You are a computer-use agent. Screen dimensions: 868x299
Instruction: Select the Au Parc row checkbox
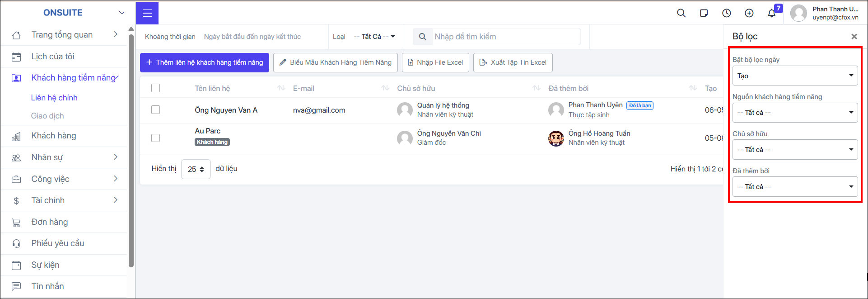click(156, 138)
